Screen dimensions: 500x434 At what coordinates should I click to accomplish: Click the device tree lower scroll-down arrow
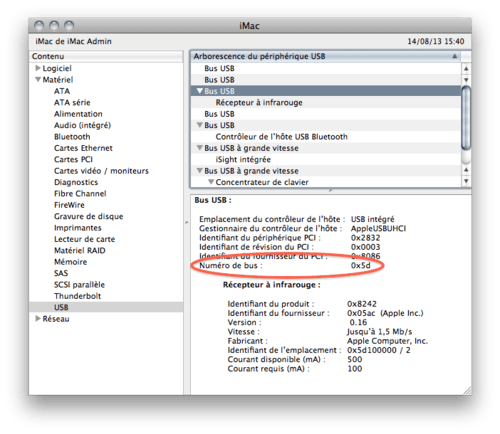(x=466, y=181)
